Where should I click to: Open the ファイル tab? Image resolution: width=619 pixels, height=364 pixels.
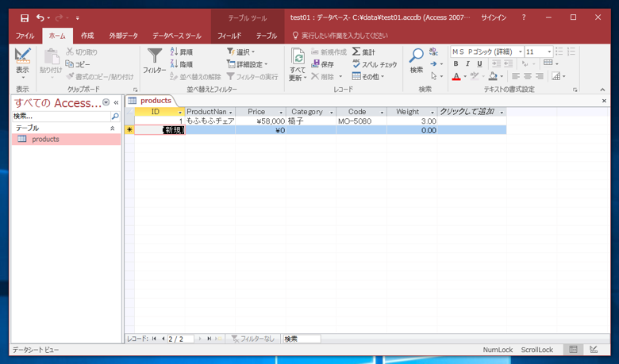(x=25, y=36)
